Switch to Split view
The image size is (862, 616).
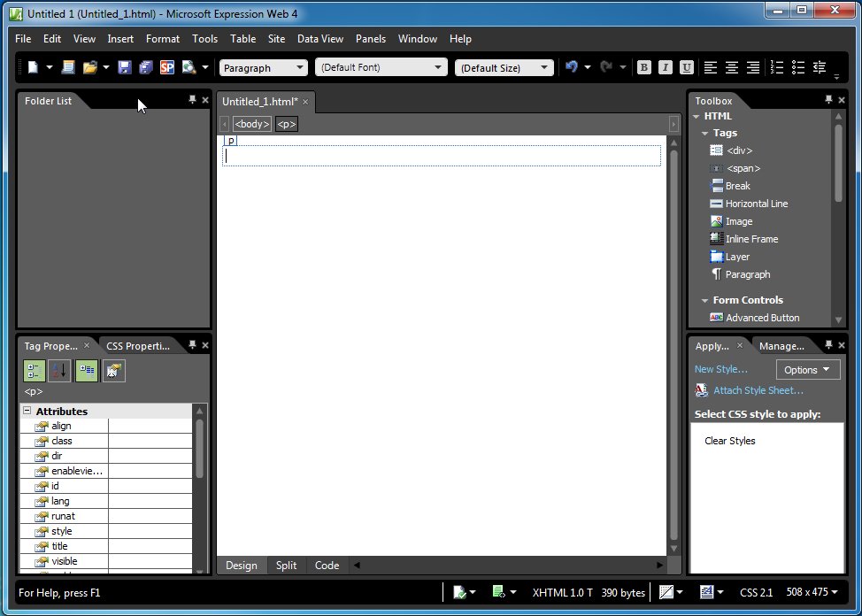coord(286,566)
